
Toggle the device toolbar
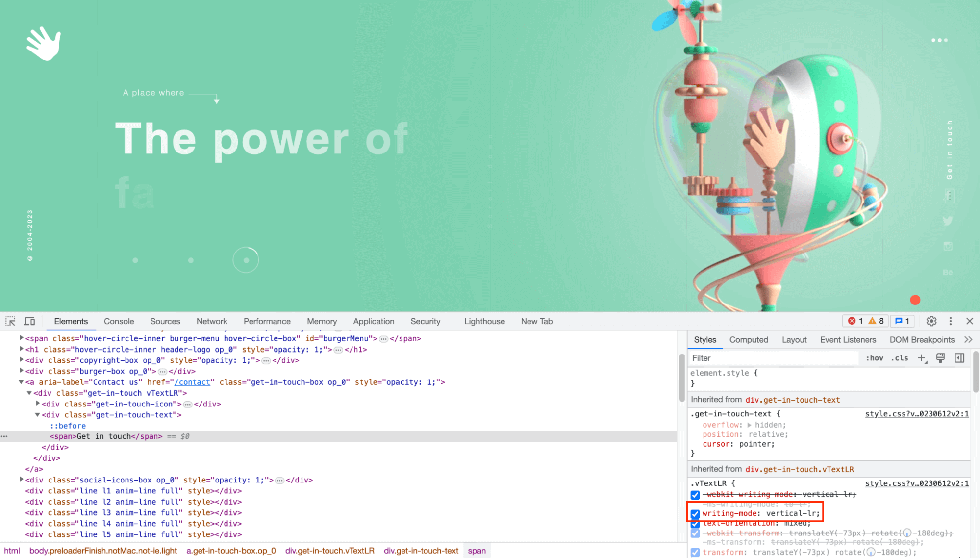[x=29, y=321]
